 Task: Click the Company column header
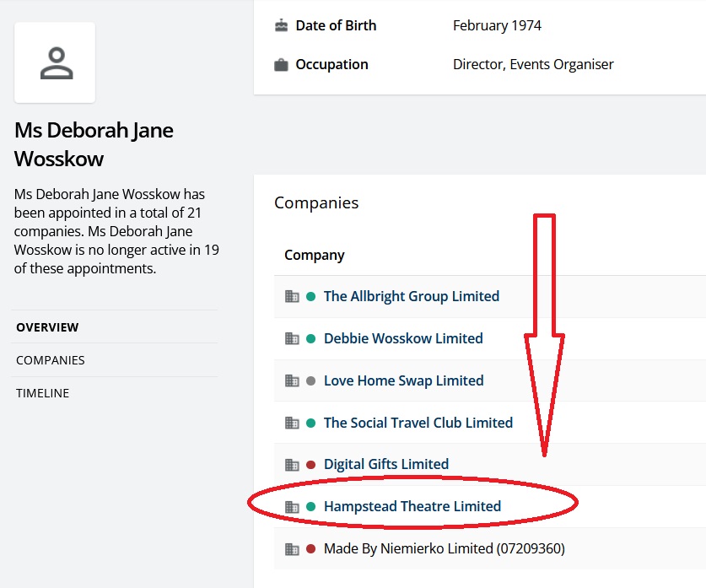315,255
